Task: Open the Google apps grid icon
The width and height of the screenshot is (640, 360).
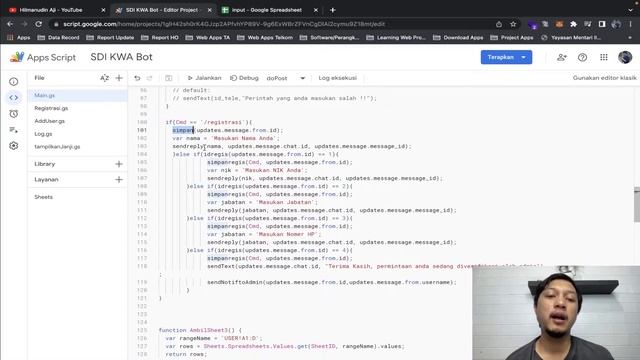Action: [x=604, y=58]
